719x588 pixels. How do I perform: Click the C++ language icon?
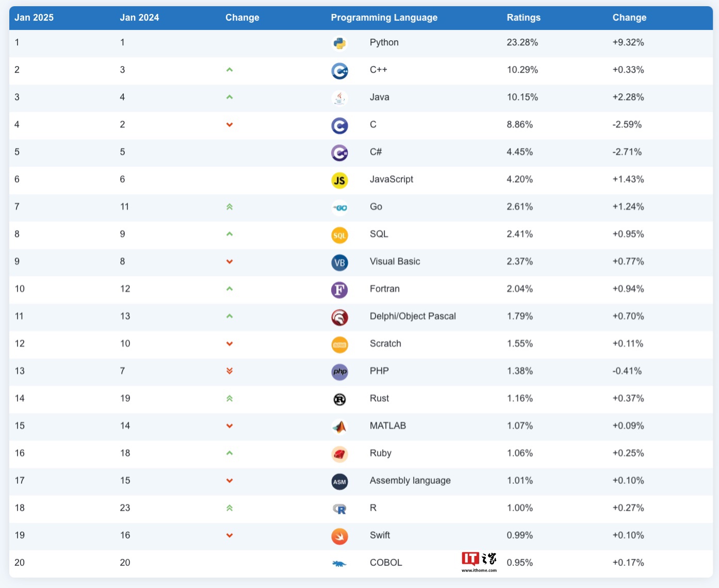point(339,71)
